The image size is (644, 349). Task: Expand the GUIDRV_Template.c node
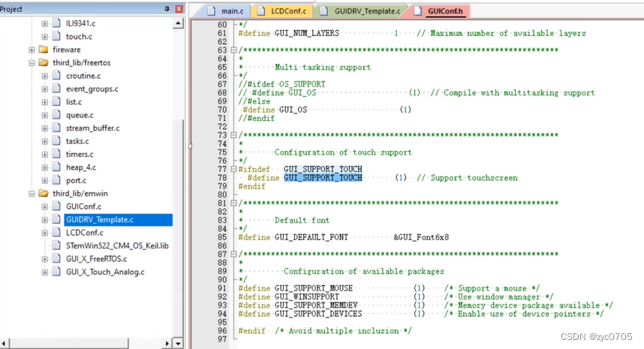point(44,220)
